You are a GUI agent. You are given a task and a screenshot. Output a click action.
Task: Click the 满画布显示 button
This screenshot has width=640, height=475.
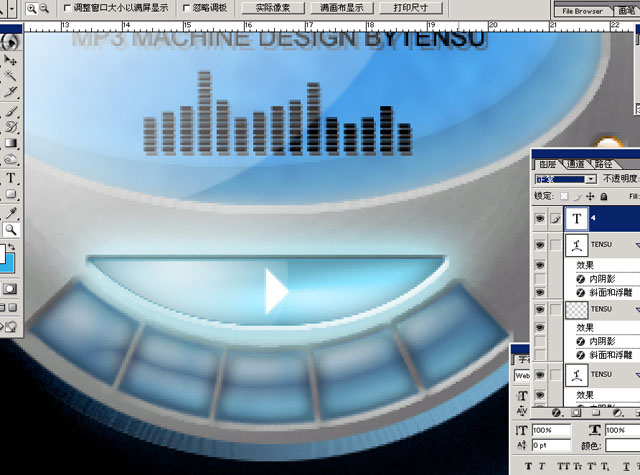tap(342, 8)
